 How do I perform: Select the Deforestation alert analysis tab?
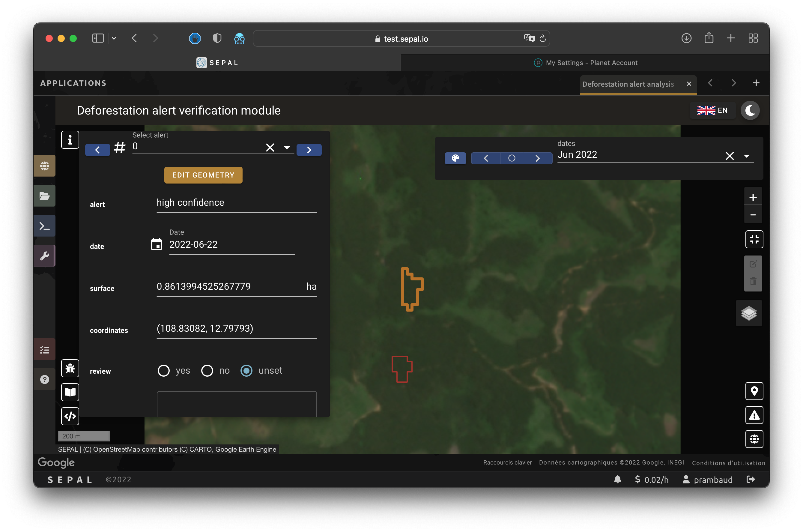pos(628,84)
